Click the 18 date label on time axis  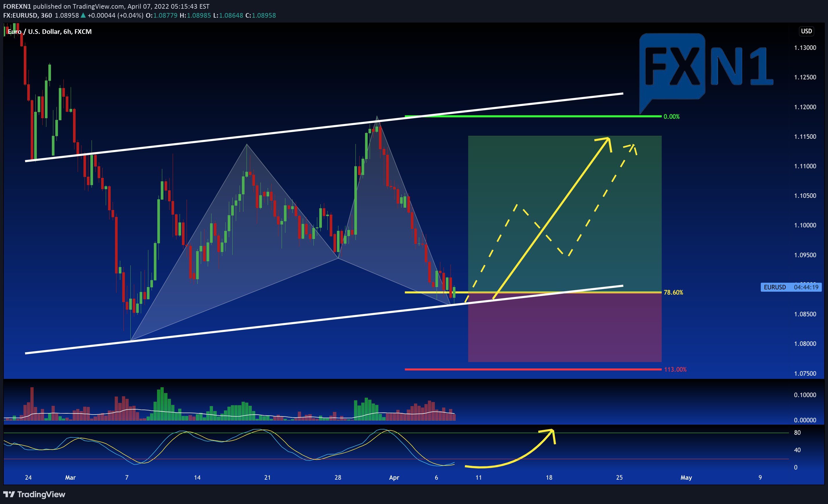(x=549, y=477)
